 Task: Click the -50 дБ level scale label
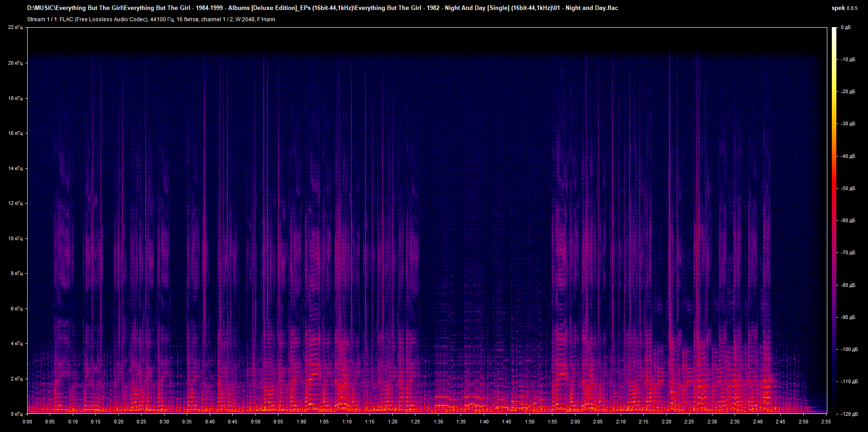click(848, 189)
